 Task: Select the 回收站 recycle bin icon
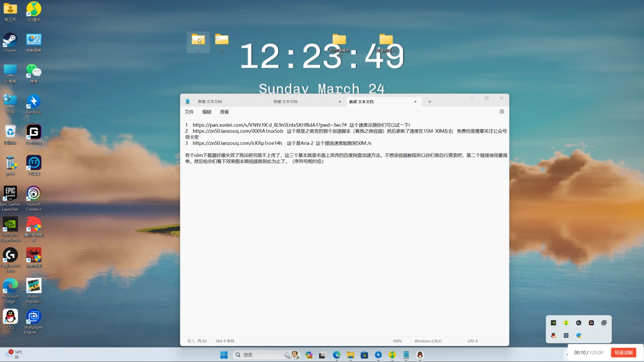[x=10, y=135]
